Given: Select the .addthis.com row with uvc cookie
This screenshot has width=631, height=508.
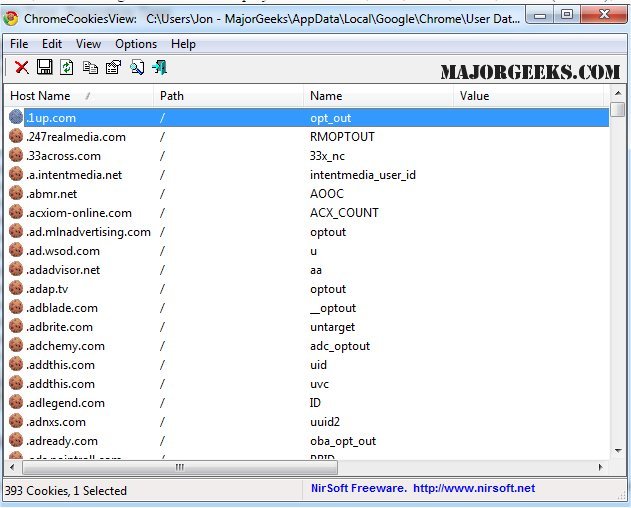Looking at the screenshot, I should pyautogui.click(x=61, y=384).
